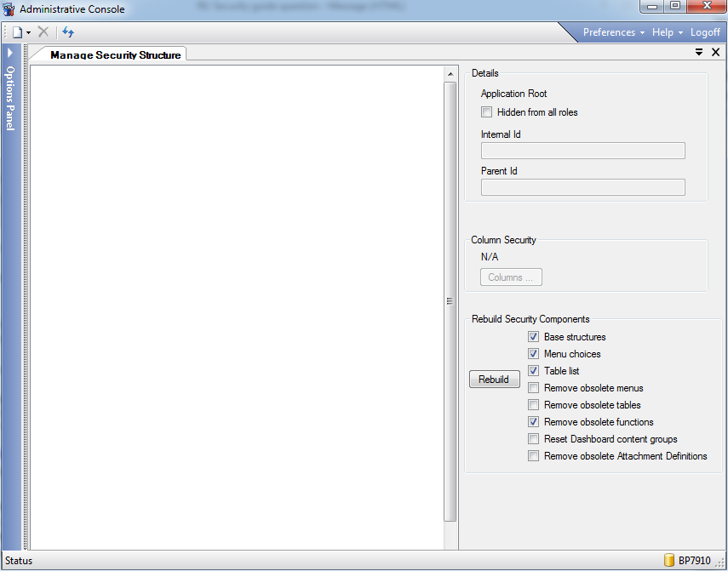728x571 pixels.
Task: Select the Manage Security Structure tab
Action: point(115,54)
